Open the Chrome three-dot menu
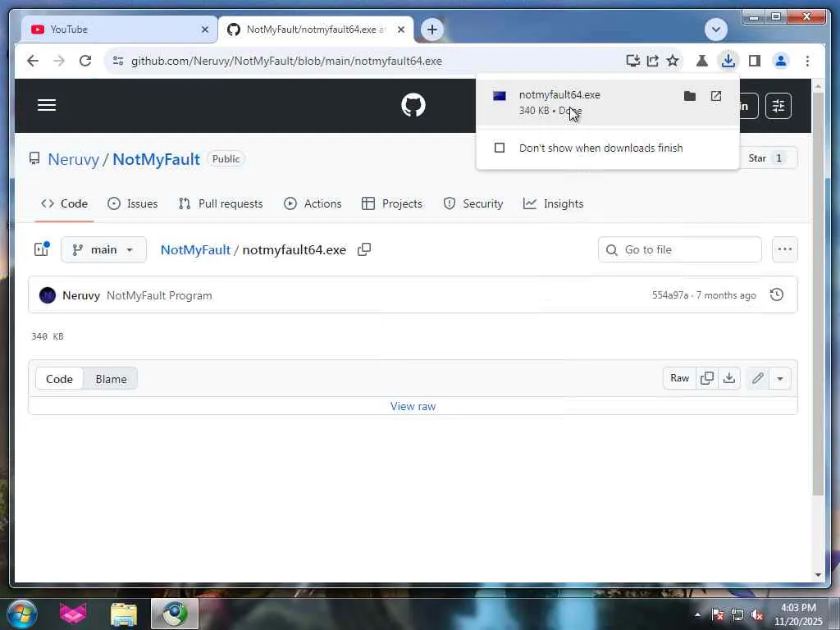This screenshot has width=840, height=630. tap(807, 61)
